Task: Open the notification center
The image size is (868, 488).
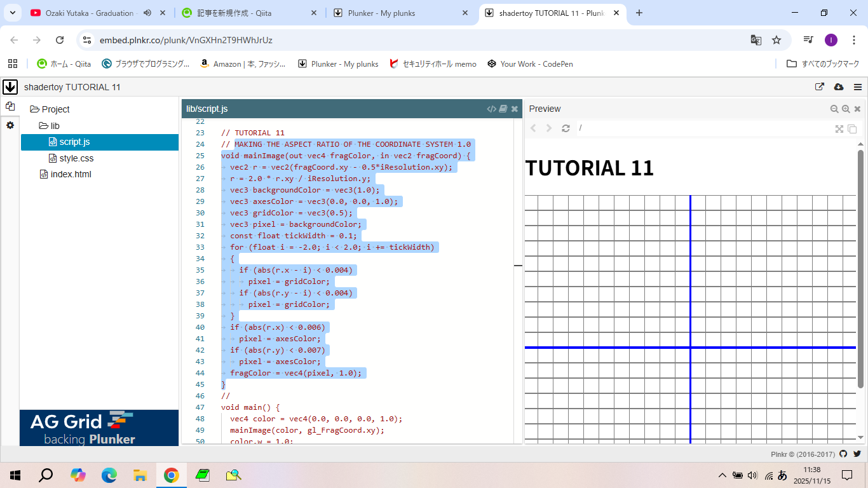Action: click(x=847, y=475)
